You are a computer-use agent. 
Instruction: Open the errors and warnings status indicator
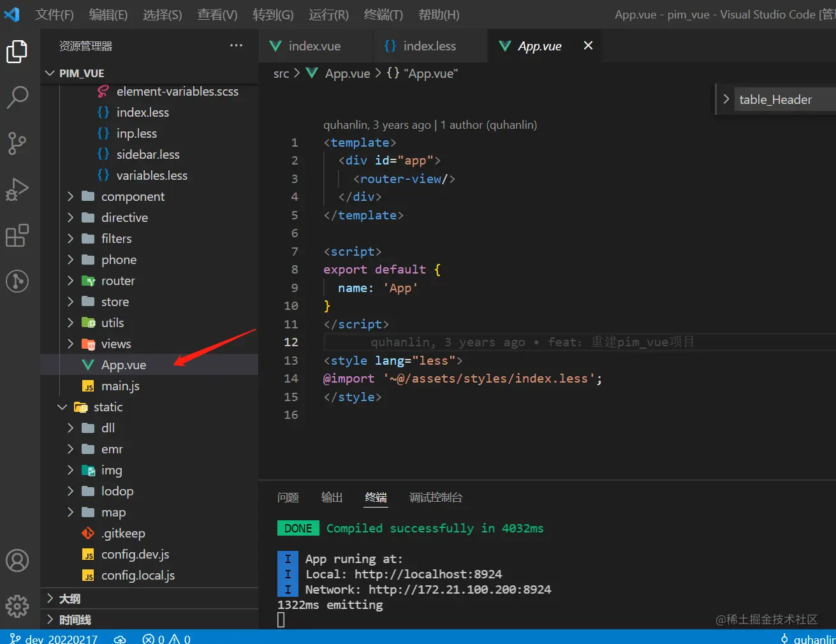(x=166, y=638)
